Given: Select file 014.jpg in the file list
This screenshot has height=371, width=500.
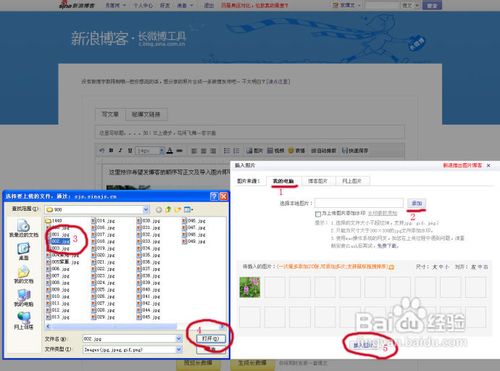Looking at the screenshot, I should point(103,221).
